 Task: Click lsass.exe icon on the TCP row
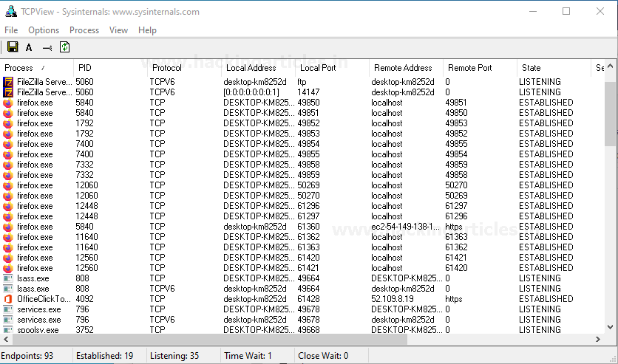click(x=8, y=278)
